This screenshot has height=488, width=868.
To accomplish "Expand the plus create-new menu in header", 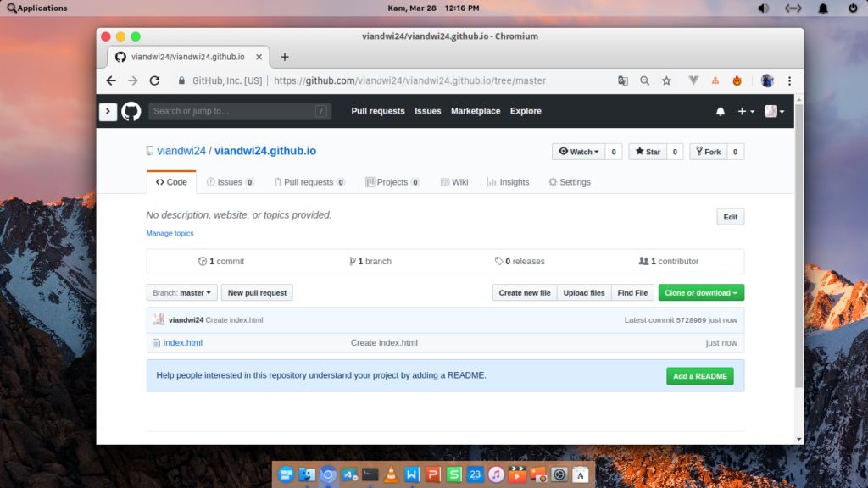I will coord(745,111).
